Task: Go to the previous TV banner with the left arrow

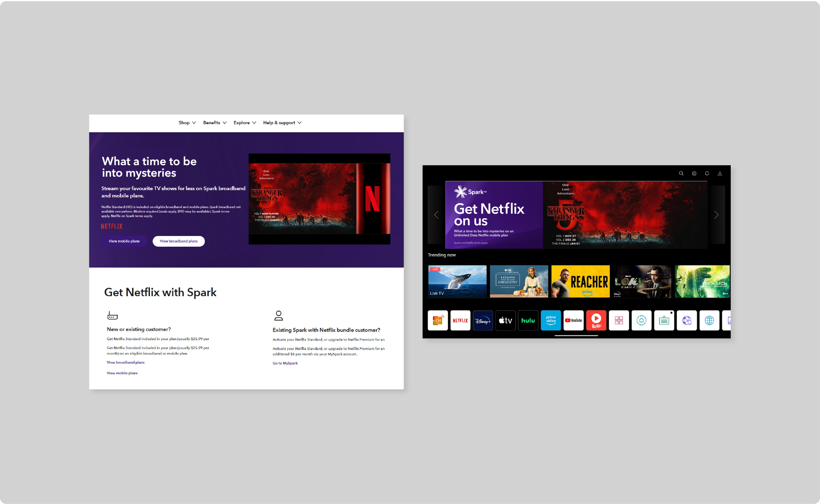Action: click(436, 215)
